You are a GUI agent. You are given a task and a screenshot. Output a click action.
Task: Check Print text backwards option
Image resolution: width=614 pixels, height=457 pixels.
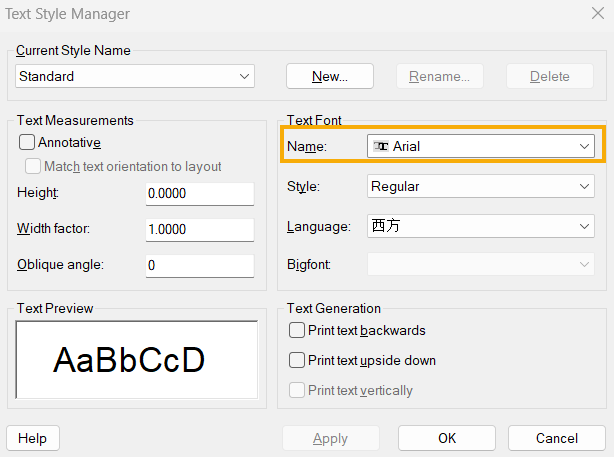(x=296, y=330)
